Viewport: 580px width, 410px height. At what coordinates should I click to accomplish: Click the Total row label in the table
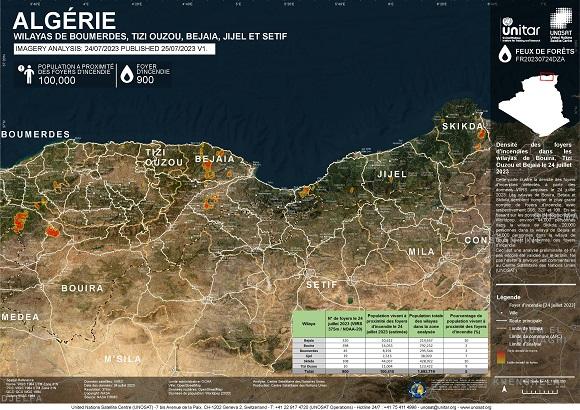click(x=308, y=371)
